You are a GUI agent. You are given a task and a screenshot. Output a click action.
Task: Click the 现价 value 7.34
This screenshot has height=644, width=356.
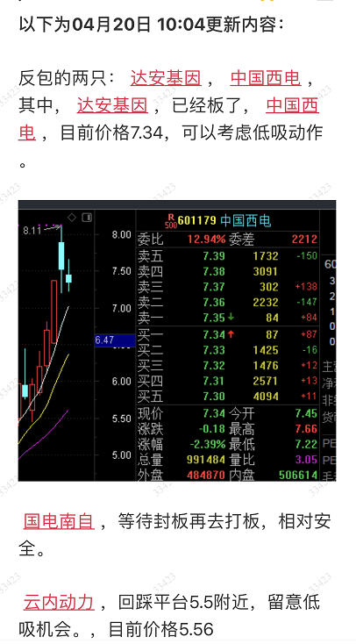(x=214, y=413)
